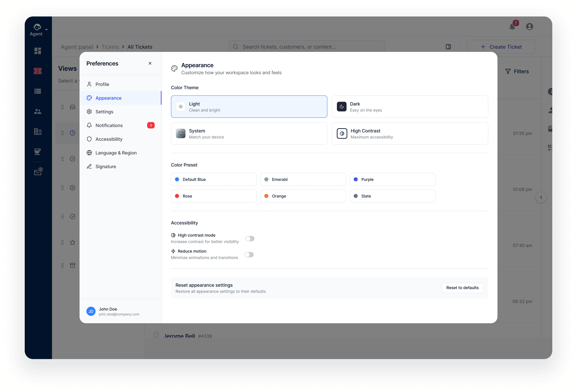Viewport: 577px width, 392px height.
Task: Open the customers people icon in the sidebar
Action: click(x=38, y=111)
